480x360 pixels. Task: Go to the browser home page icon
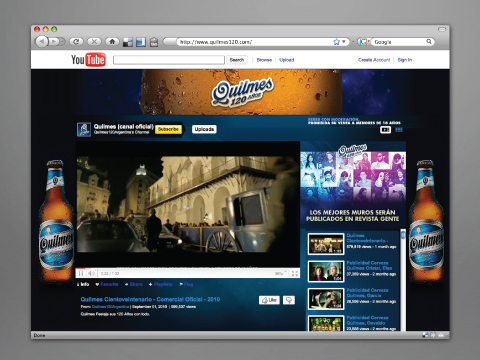tap(112, 42)
